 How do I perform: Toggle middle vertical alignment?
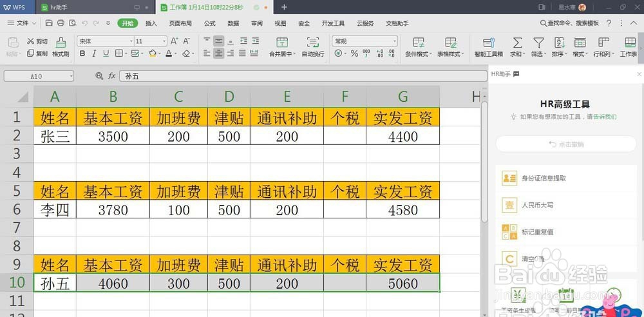coord(219,41)
